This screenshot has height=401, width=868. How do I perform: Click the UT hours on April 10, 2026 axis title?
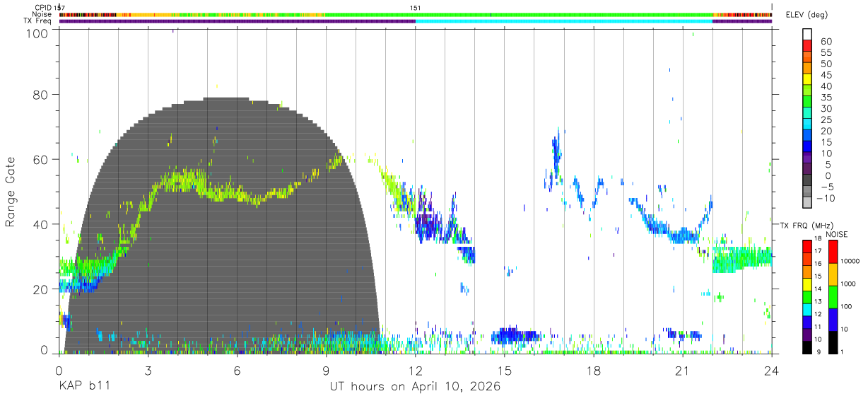pyautogui.click(x=415, y=387)
